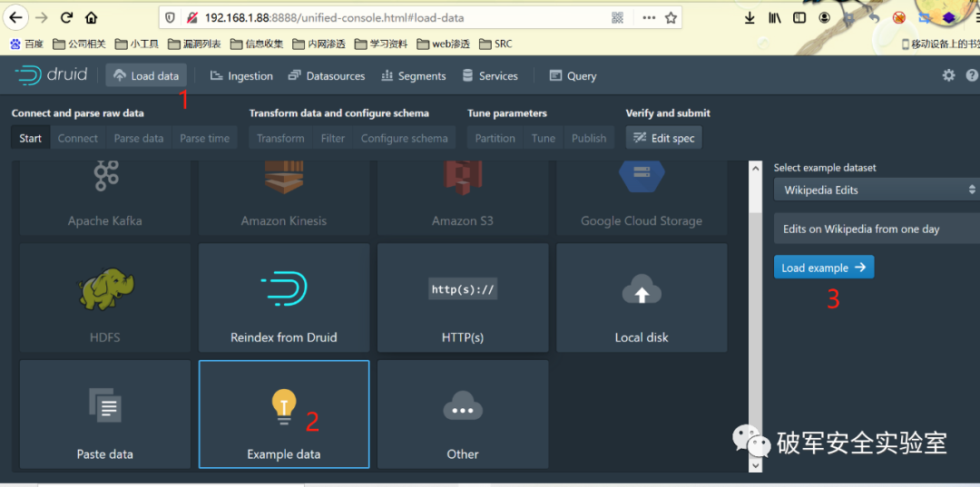This screenshot has height=487, width=980.
Task: Bookmark this page with the star
Action: pos(671,18)
